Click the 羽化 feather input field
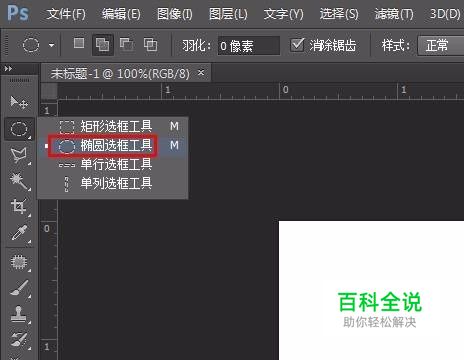The width and height of the screenshot is (464, 360). coord(248,46)
